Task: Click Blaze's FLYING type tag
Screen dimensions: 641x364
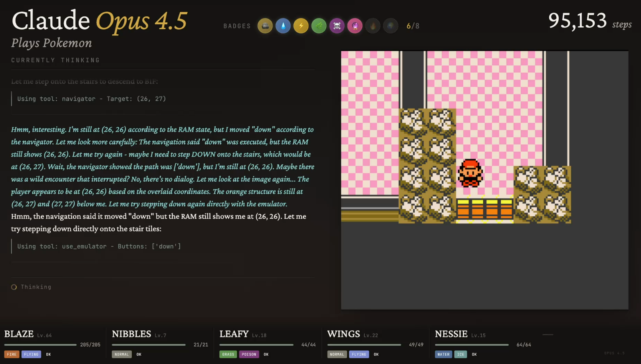Action: pyautogui.click(x=31, y=354)
